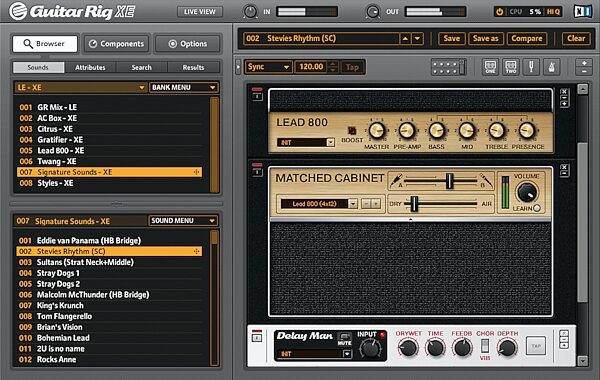Toggle the Delay Man MUTE button
600x380 pixels.
click(x=345, y=337)
